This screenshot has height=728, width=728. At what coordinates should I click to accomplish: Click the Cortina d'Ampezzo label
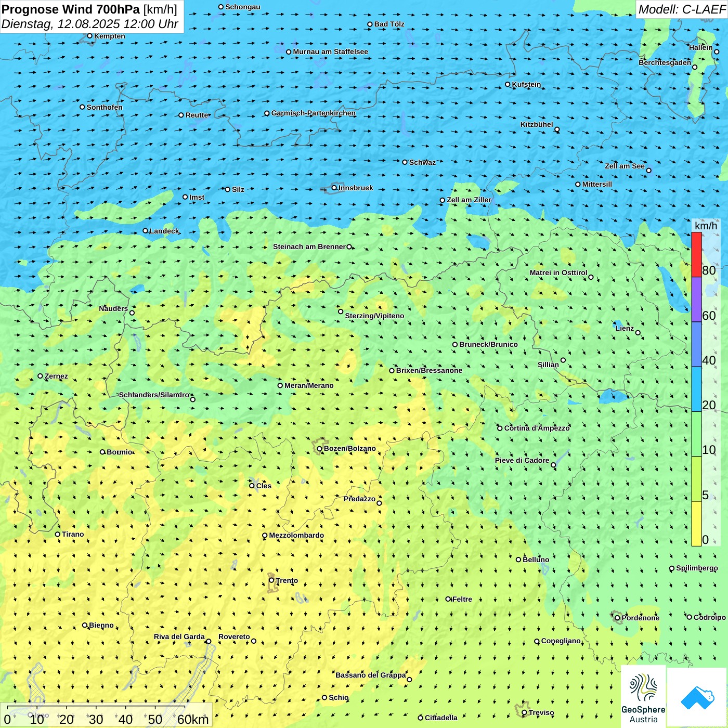pyautogui.click(x=537, y=428)
